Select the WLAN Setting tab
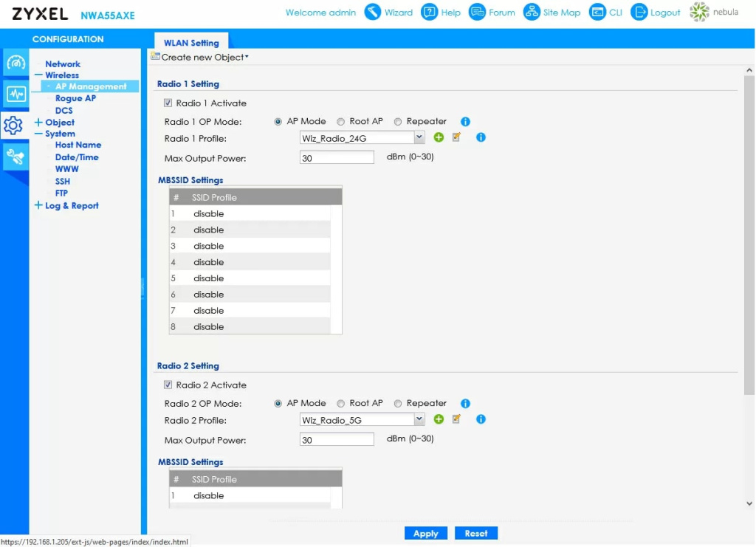 coord(191,43)
